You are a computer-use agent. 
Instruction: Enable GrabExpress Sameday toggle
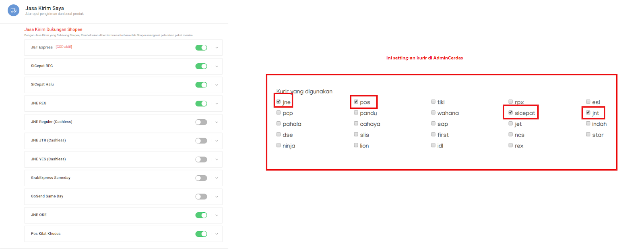coord(201,178)
